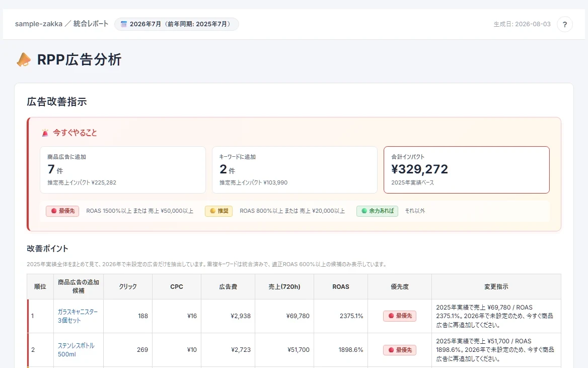Click the 優先度 column header
This screenshot has width=588, height=368.
[x=400, y=286]
